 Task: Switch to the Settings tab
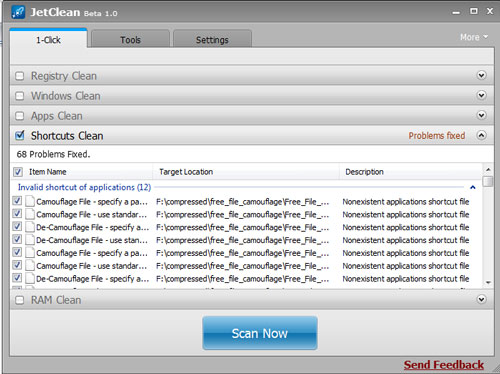point(212,40)
